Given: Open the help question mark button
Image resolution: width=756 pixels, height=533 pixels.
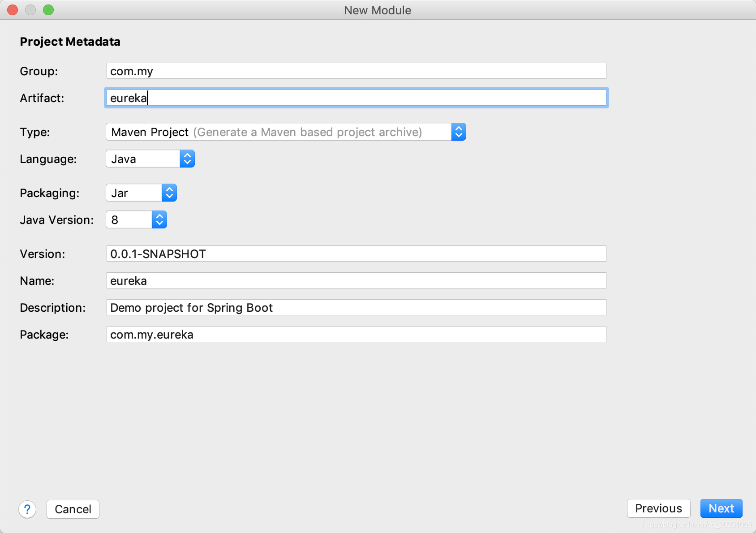Looking at the screenshot, I should click(x=27, y=509).
